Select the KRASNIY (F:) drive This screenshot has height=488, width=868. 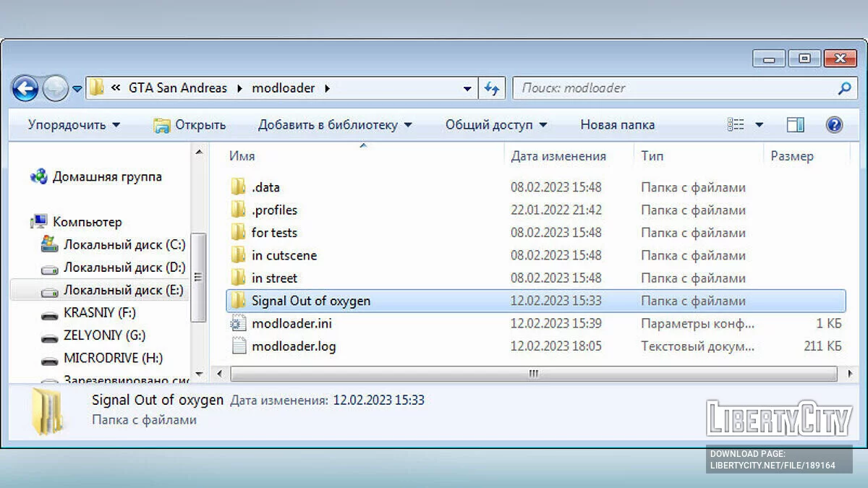99,313
